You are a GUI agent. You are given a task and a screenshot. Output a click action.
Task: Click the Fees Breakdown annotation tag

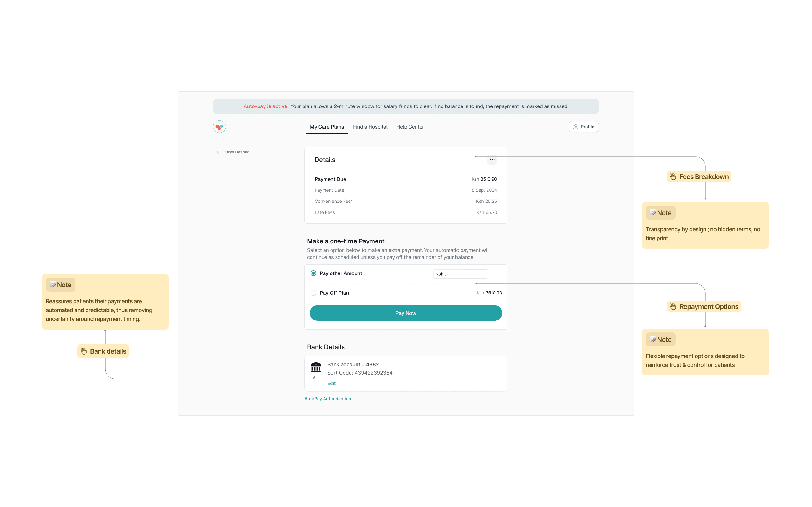coord(699,177)
